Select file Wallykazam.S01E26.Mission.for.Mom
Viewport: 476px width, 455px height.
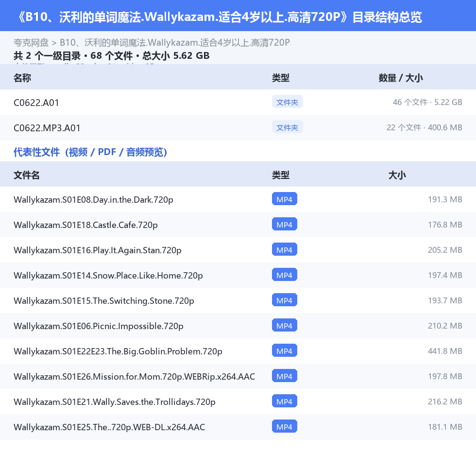click(134, 376)
